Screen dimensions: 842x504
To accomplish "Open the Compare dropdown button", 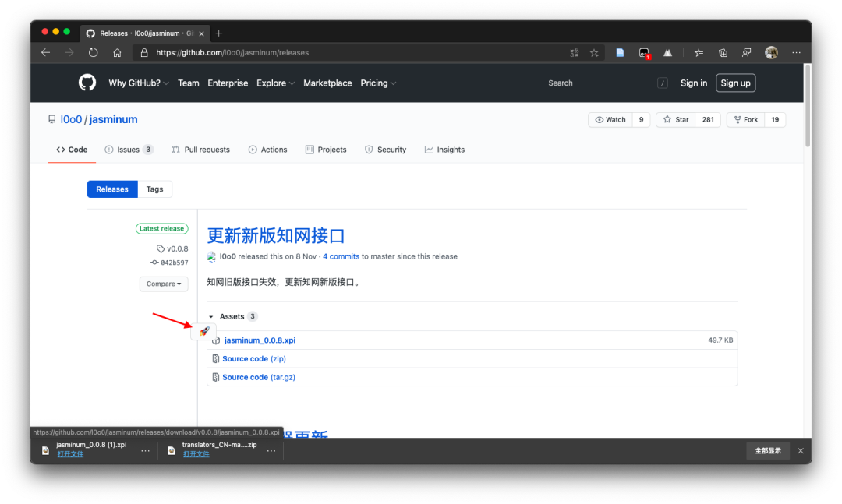I will click(x=164, y=284).
